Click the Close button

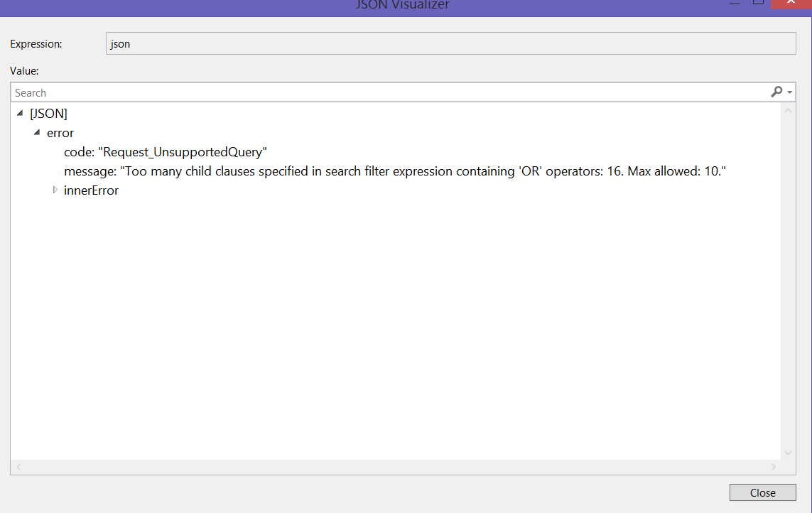(763, 492)
